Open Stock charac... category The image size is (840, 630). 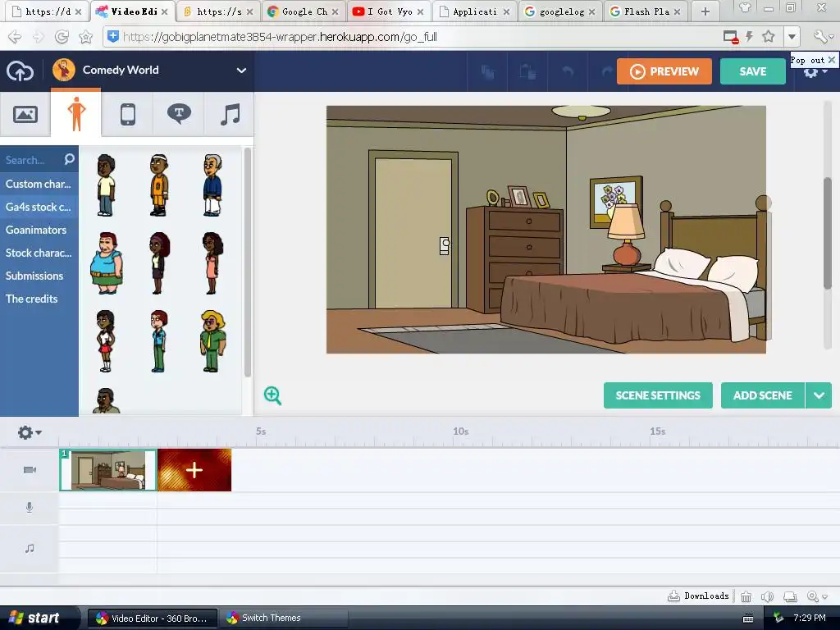tap(39, 253)
